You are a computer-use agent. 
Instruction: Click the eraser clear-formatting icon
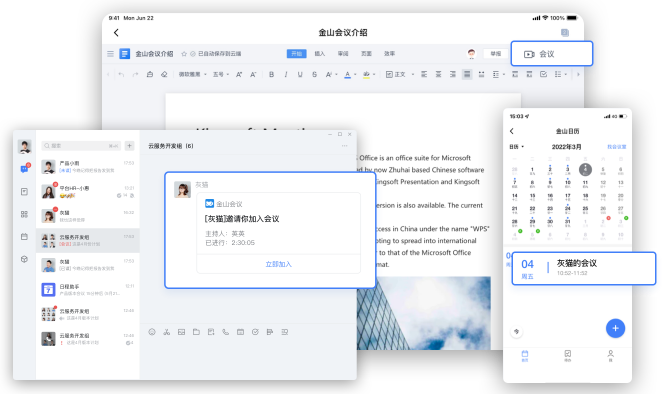164,74
